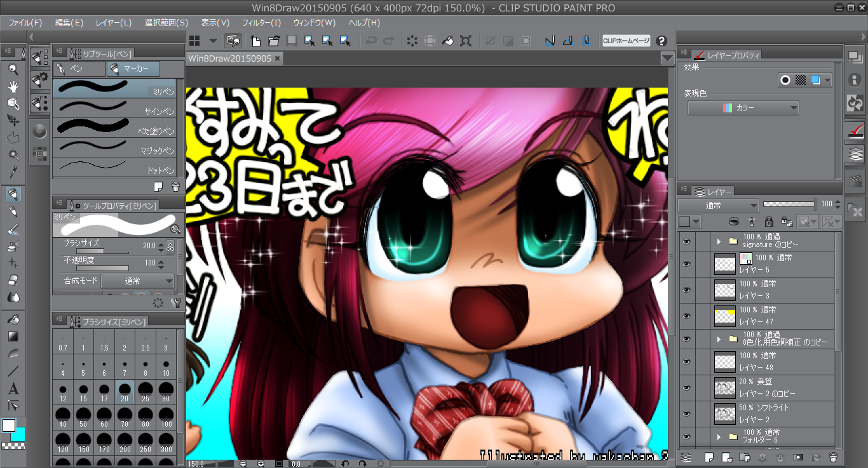Toggle Lock Layer padlock icon
Viewport: 868px width, 468px height.
[x=769, y=222]
